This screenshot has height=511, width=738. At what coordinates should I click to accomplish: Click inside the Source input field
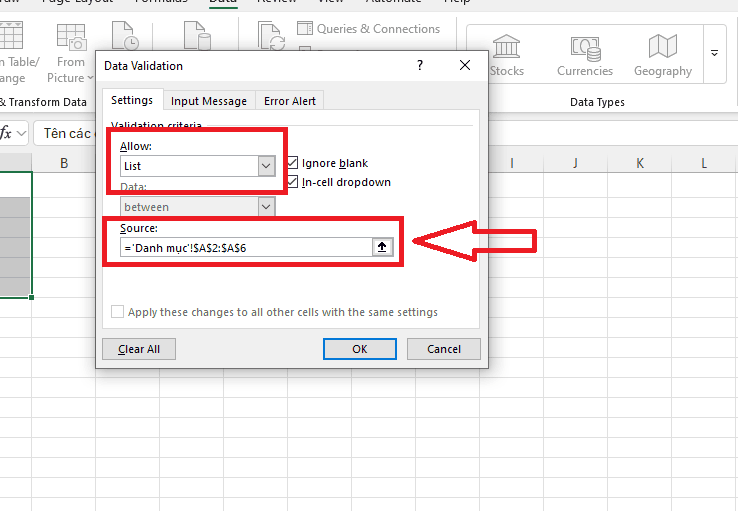pos(246,248)
